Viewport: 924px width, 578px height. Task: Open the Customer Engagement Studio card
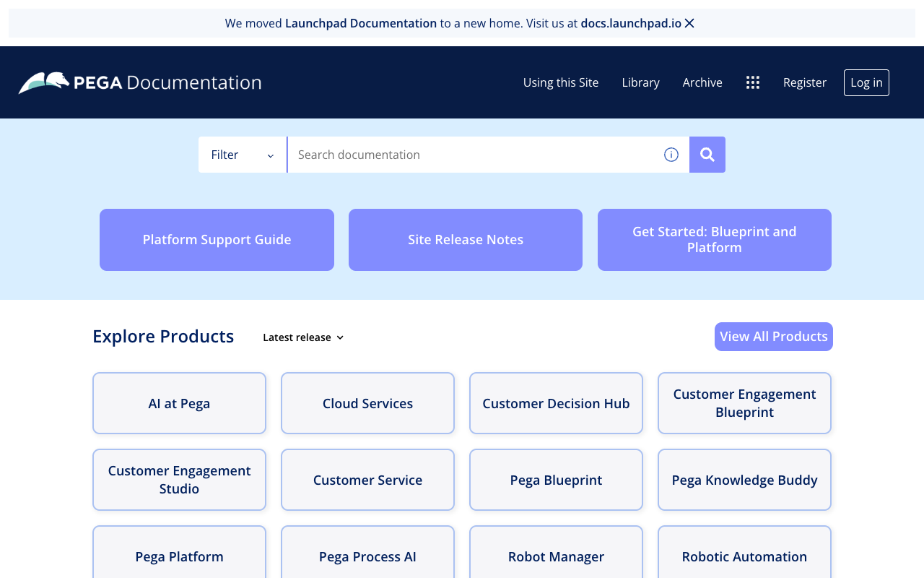[x=179, y=480]
